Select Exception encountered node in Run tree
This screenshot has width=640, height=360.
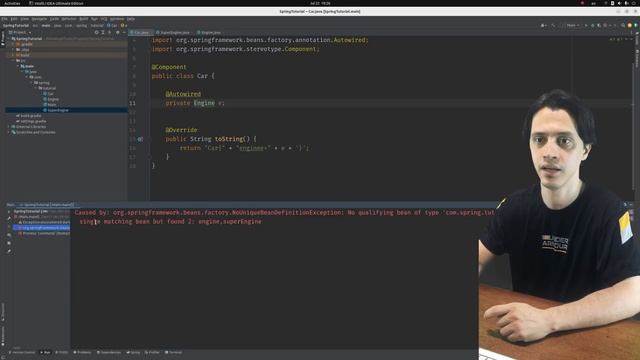pos(44,222)
